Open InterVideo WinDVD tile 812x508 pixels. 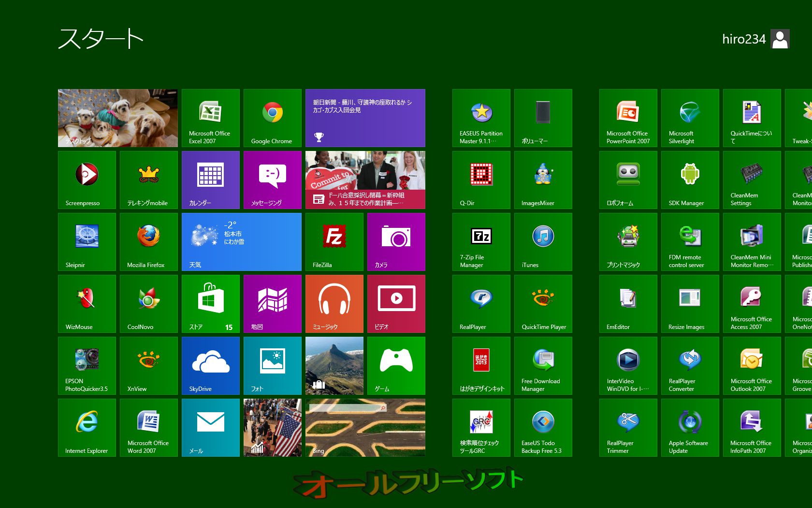pos(628,366)
